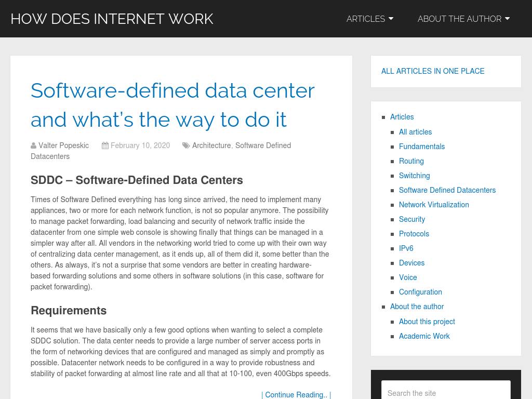
Task: Click the calendar icon beside February 10, 2020
Action: [105, 145]
